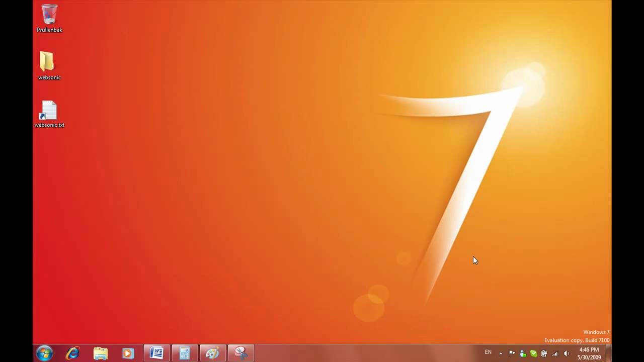Launch Internet Explorer from the taskbar
This screenshot has width=644, height=362.
point(72,353)
